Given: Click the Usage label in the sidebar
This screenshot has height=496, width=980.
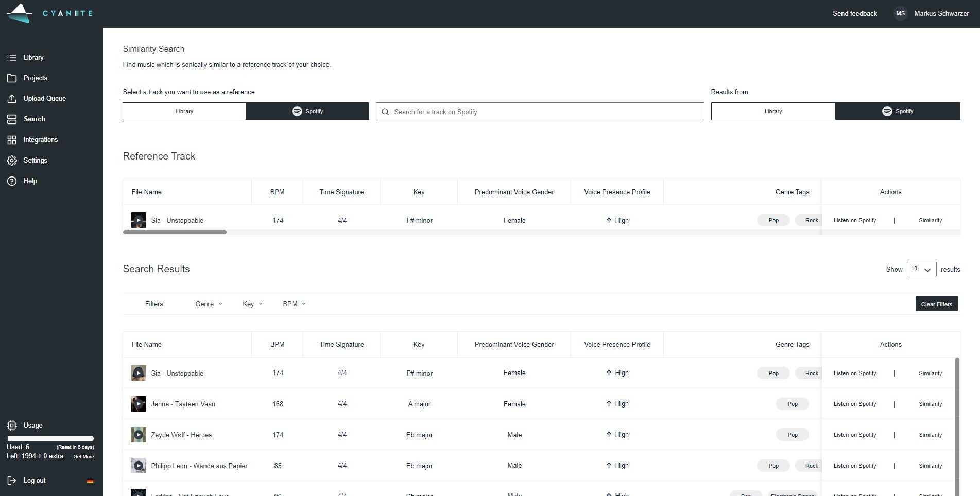Looking at the screenshot, I should click(x=33, y=426).
